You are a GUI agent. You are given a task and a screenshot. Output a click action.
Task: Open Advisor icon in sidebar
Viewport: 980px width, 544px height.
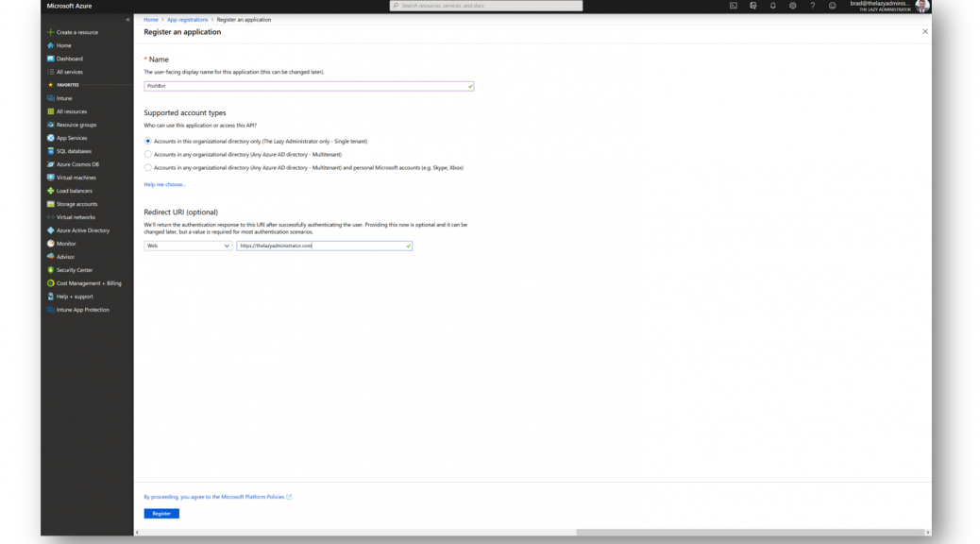(51, 256)
